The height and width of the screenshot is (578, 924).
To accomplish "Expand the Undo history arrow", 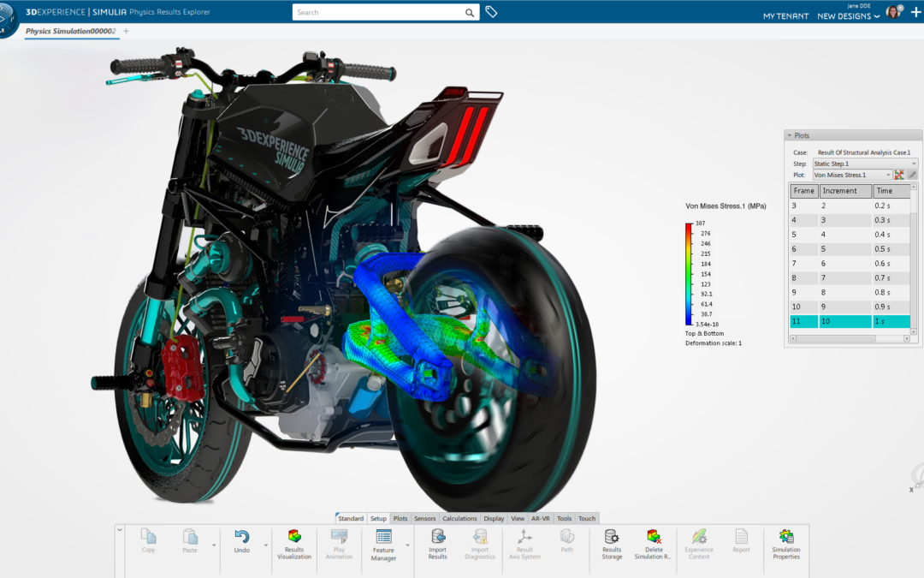I will 266,545.
